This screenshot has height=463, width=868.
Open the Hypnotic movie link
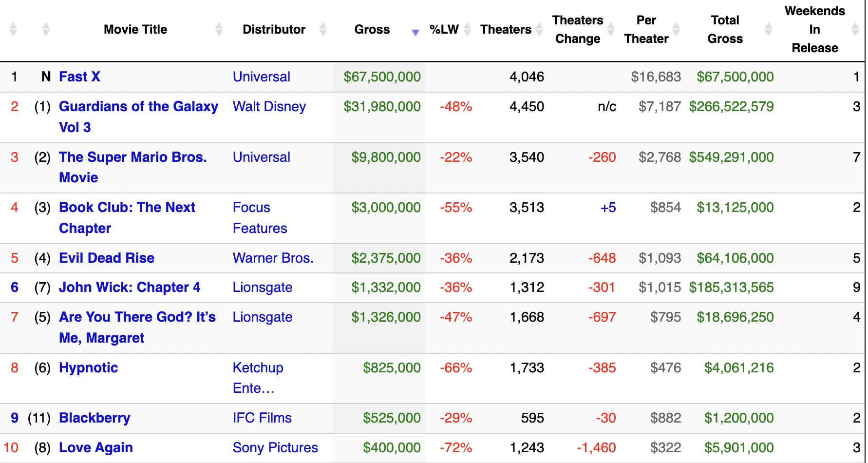(89, 368)
